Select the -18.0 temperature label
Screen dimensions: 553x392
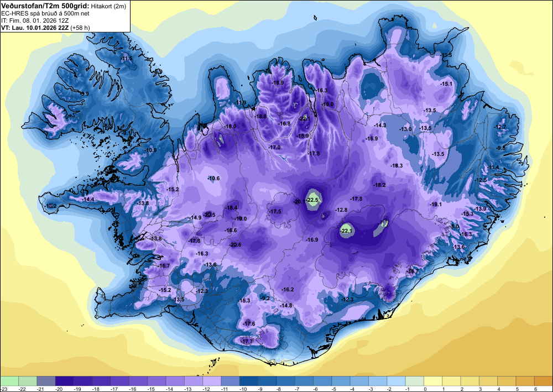(230, 126)
